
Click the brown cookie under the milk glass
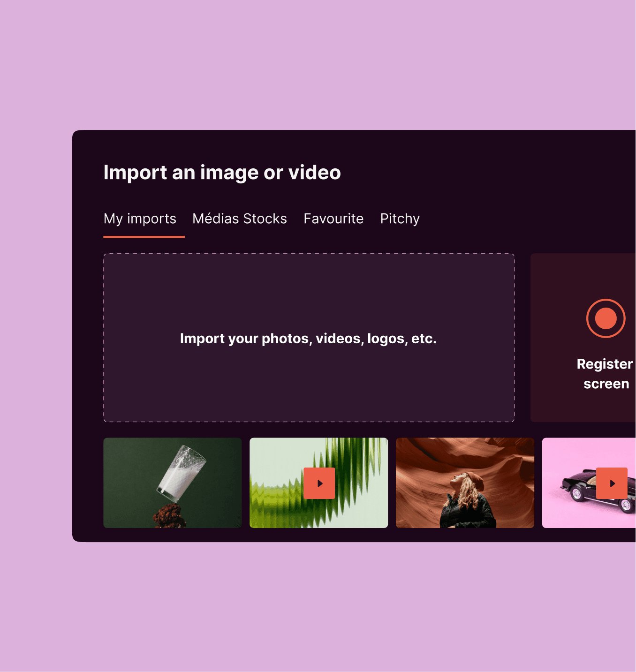tap(168, 516)
